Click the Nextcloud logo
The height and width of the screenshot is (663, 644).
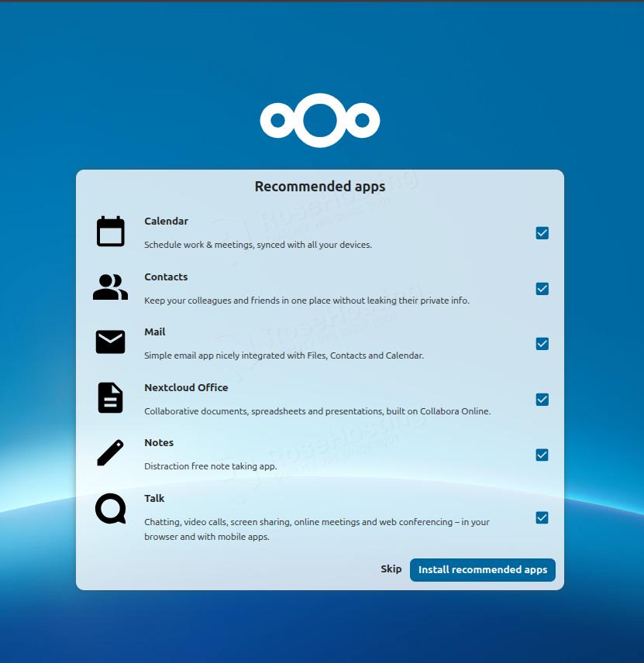(320, 121)
